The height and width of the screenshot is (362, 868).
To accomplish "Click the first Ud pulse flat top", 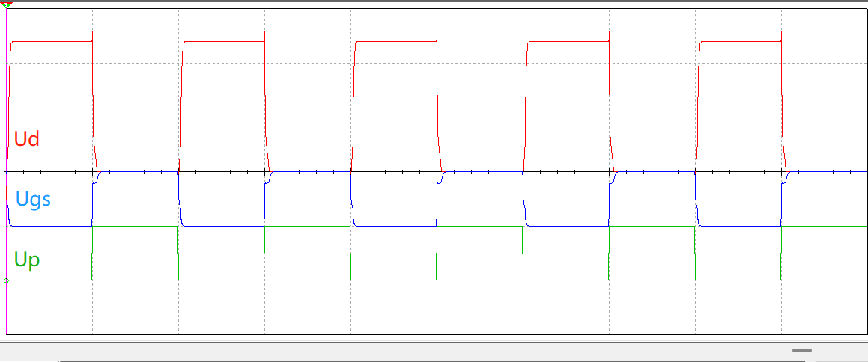I will point(51,41).
